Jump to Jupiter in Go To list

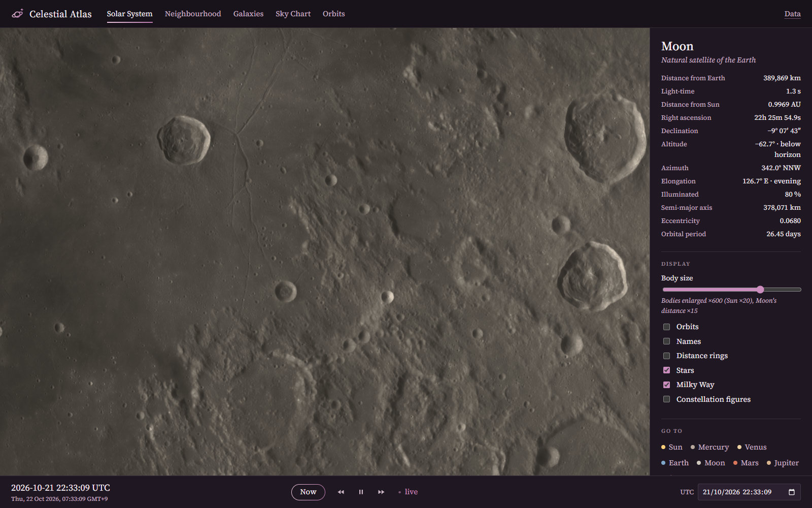click(783, 463)
